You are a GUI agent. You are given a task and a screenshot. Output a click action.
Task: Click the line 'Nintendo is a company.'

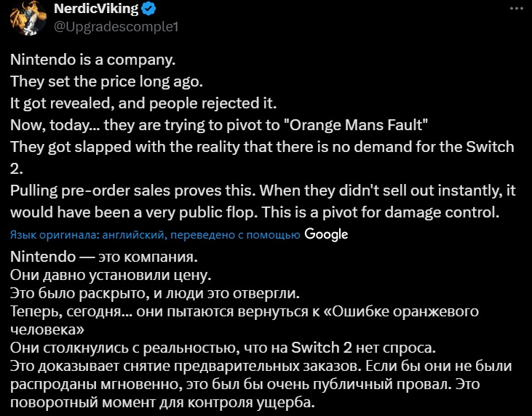point(93,60)
